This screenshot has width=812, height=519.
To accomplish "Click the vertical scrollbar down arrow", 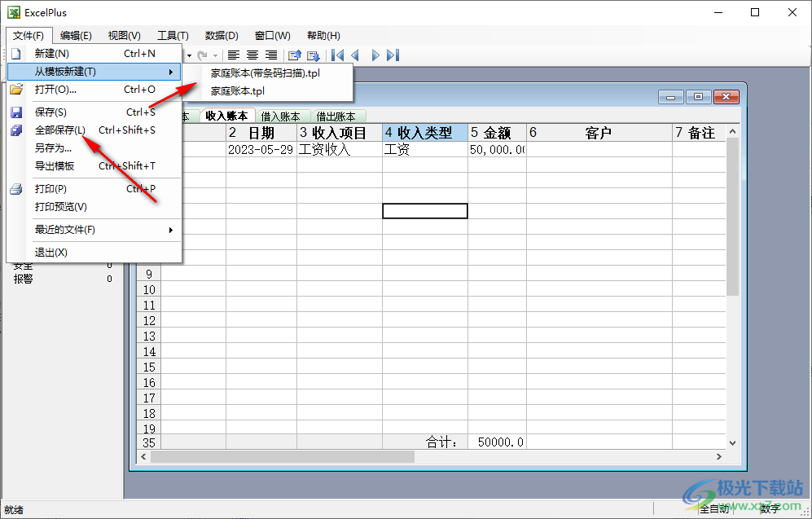I will point(732,443).
